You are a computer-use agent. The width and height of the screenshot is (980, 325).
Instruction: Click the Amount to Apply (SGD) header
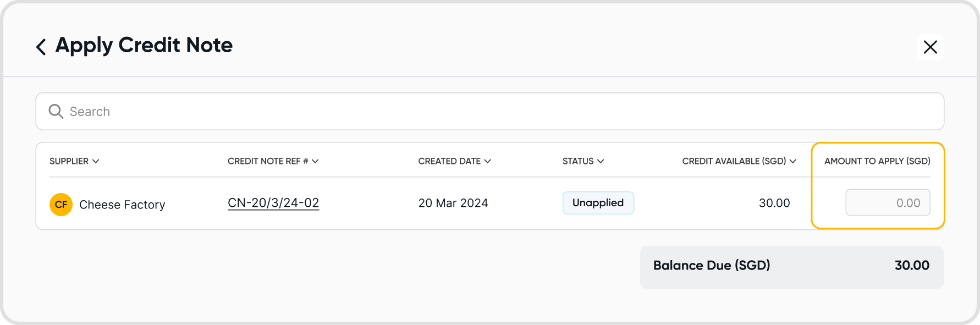[877, 161]
